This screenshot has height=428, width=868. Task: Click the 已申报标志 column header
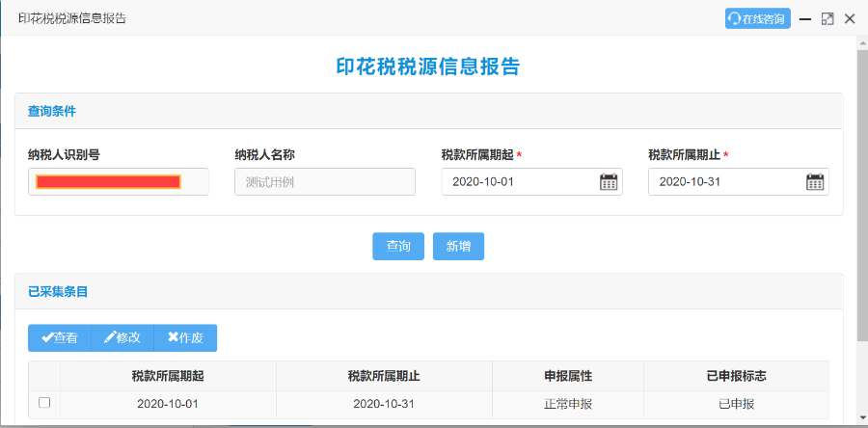tap(736, 376)
